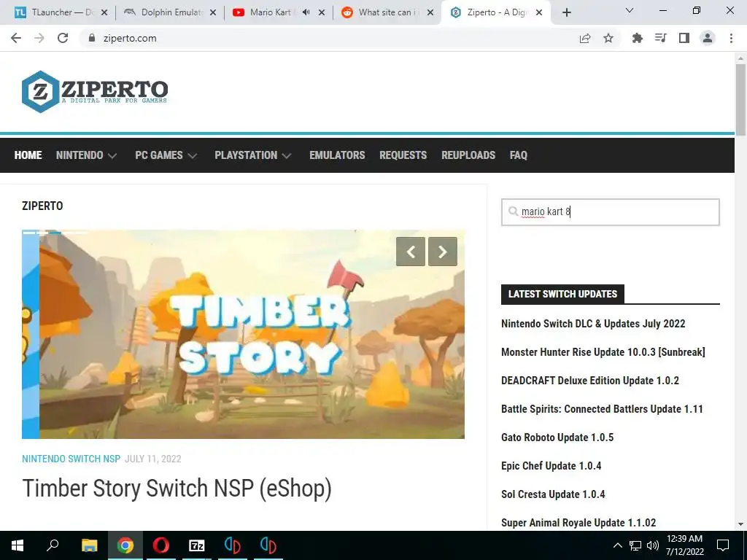The height and width of the screenshot is (560, 747).
Task: Open Epic Chef Update 1.0.4 link
Action: tap(551, 466)
